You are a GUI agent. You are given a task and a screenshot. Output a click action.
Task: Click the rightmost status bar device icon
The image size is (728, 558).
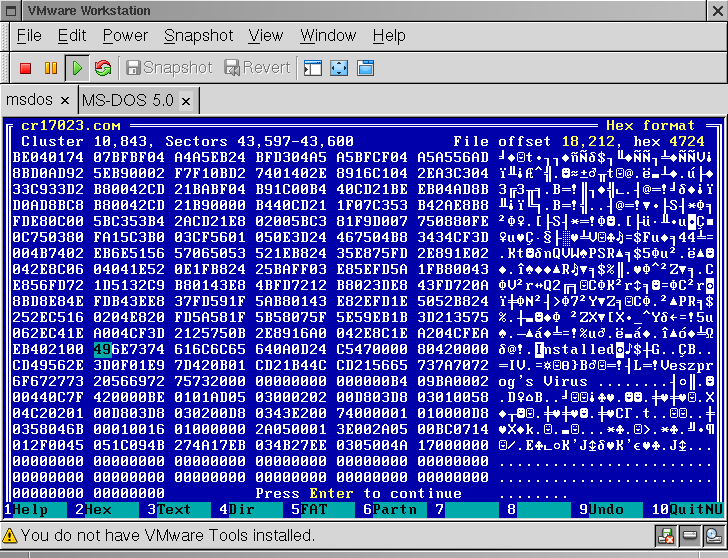click(713, 536)
